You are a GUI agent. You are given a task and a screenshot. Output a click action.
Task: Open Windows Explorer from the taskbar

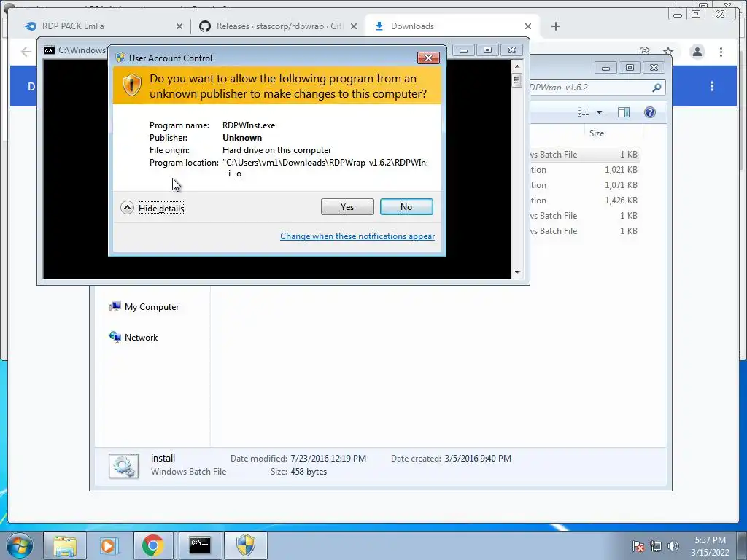[65, 545]
